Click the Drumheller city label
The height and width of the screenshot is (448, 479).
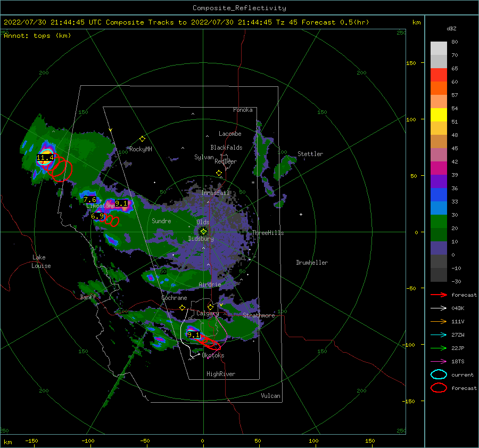(x=312, y=263)
